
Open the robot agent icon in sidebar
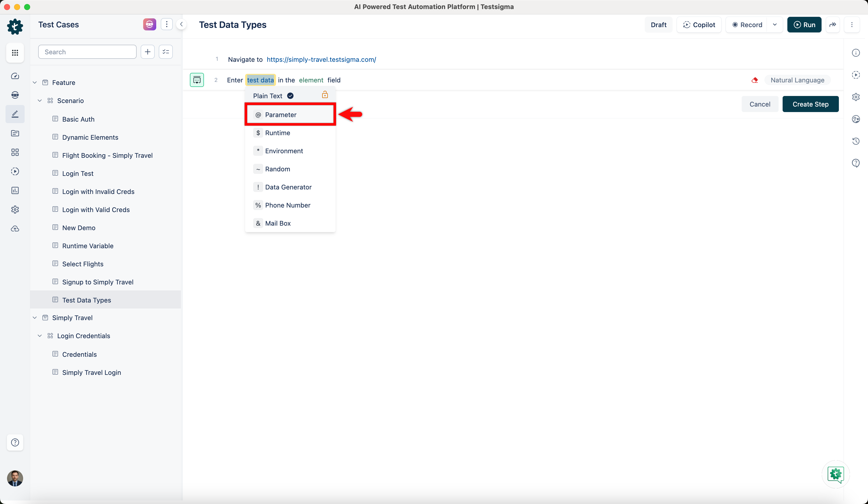coord(15,95)
